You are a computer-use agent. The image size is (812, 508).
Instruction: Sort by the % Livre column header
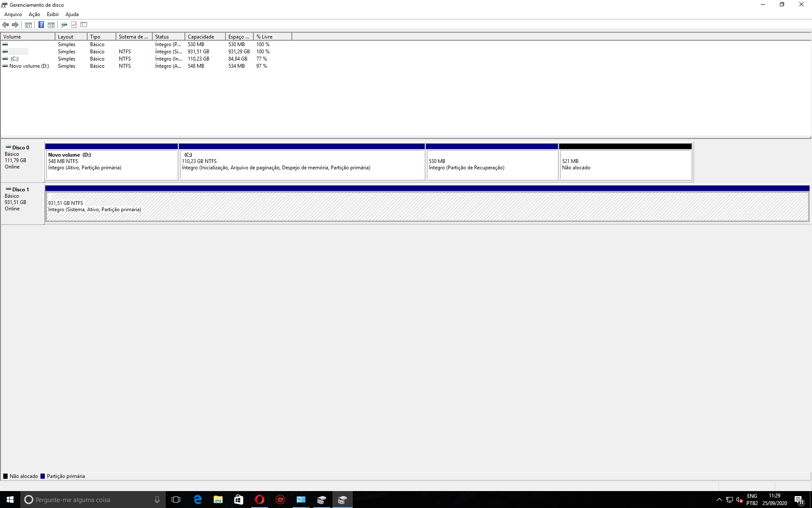click(273, 37)
